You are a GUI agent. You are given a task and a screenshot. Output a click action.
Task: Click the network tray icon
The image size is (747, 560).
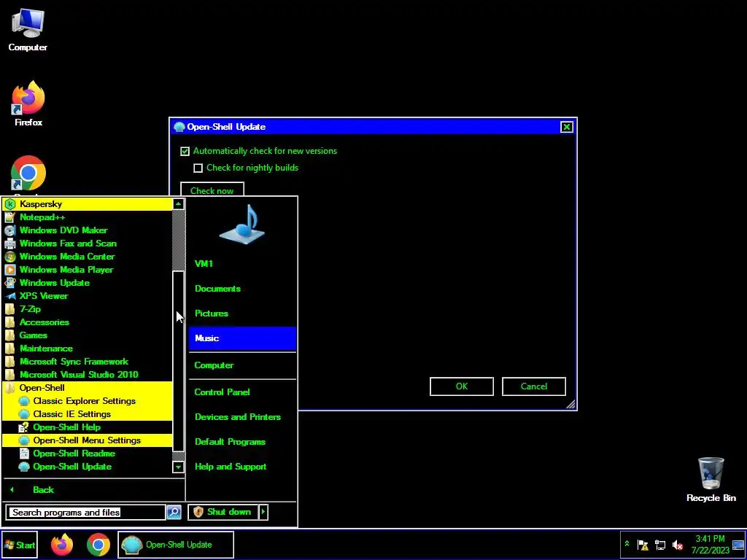click(659, 545)
